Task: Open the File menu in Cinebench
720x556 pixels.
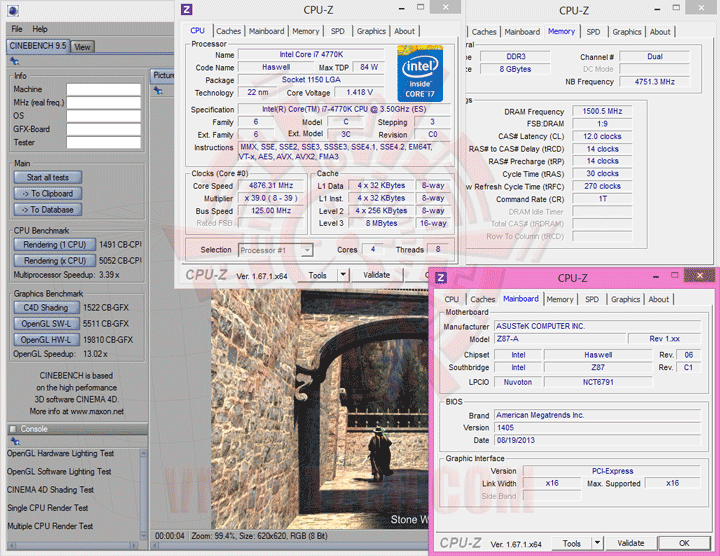Action: point(17,29)
